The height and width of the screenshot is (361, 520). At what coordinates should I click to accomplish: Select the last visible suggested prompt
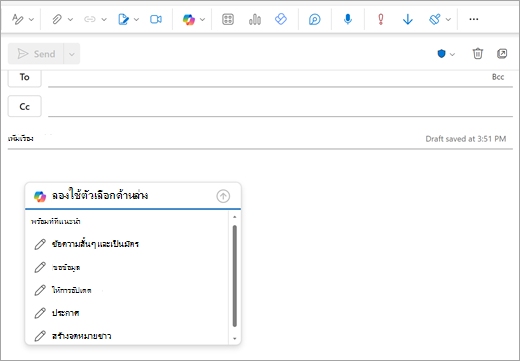pos(127,336)
